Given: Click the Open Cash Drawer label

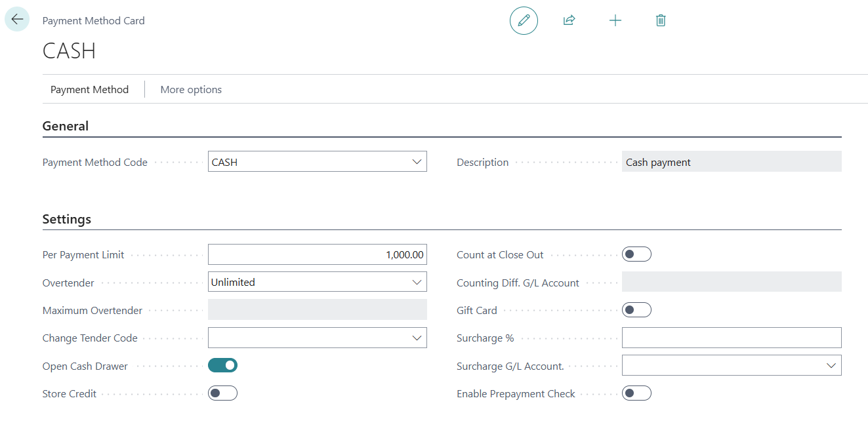Looking at the screenshot, I should 85,366.
